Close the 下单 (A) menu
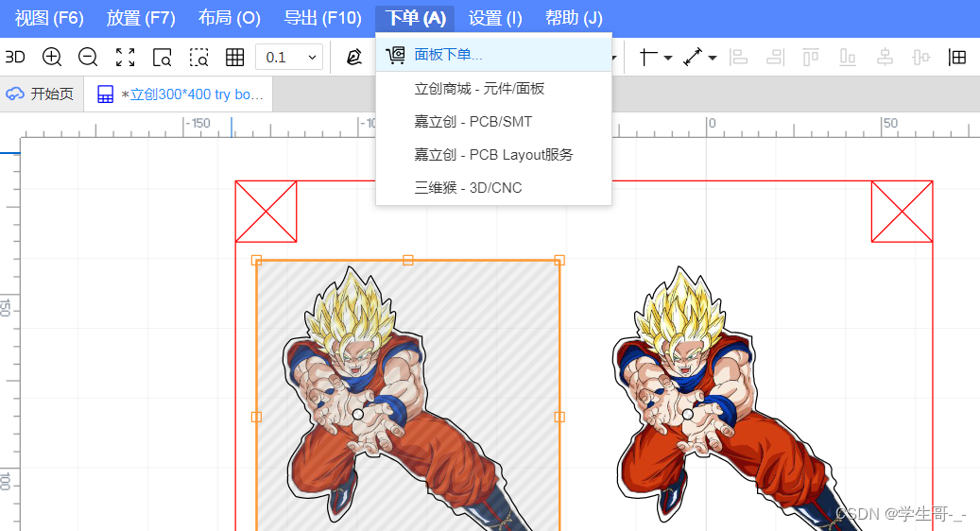This screenshot has height=531, width=980. [x=415, y=18]
